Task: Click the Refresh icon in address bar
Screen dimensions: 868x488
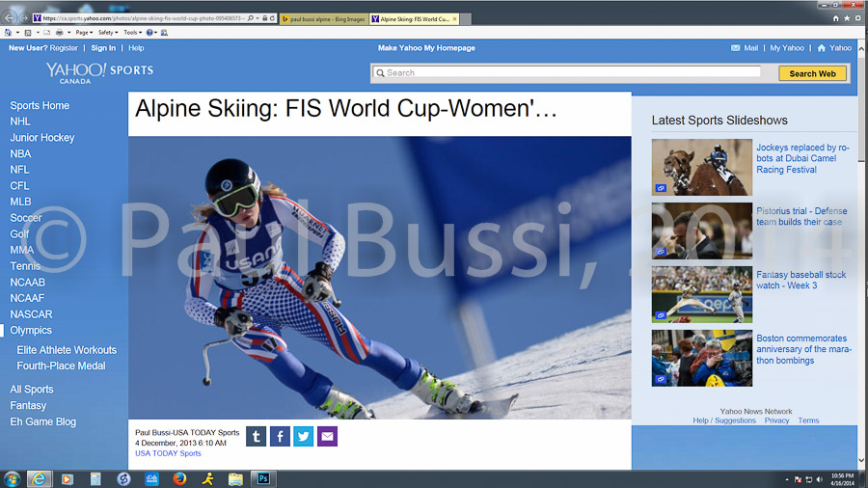Action: pyautogui.click(x=272, y=18)
